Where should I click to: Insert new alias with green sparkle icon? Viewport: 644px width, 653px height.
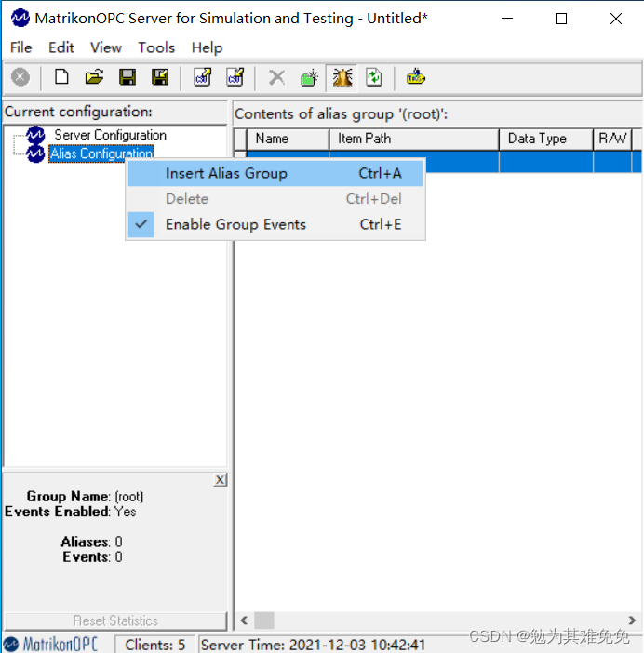pyautogui.click(x=310, y=77)
